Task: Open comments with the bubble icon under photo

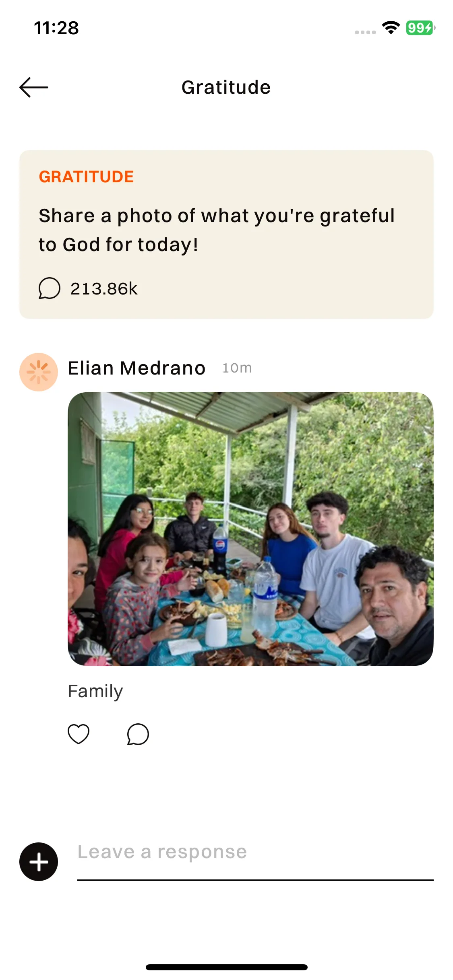Action: tap(138, 734)
